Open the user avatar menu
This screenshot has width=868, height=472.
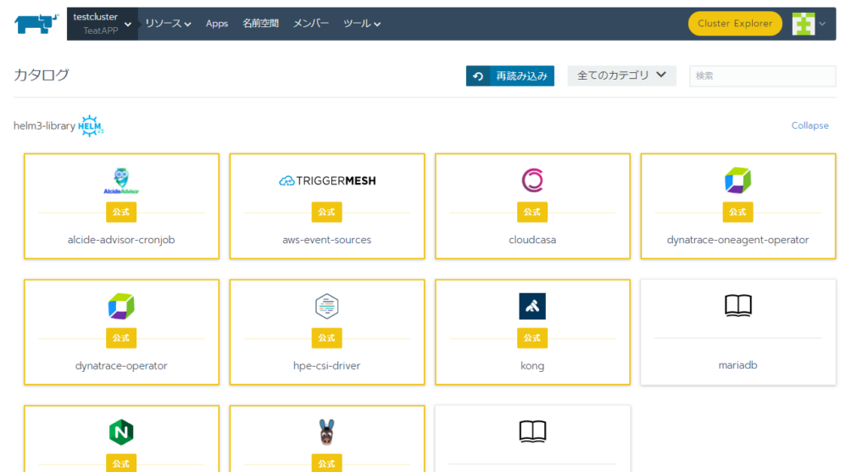click(809, 24)
